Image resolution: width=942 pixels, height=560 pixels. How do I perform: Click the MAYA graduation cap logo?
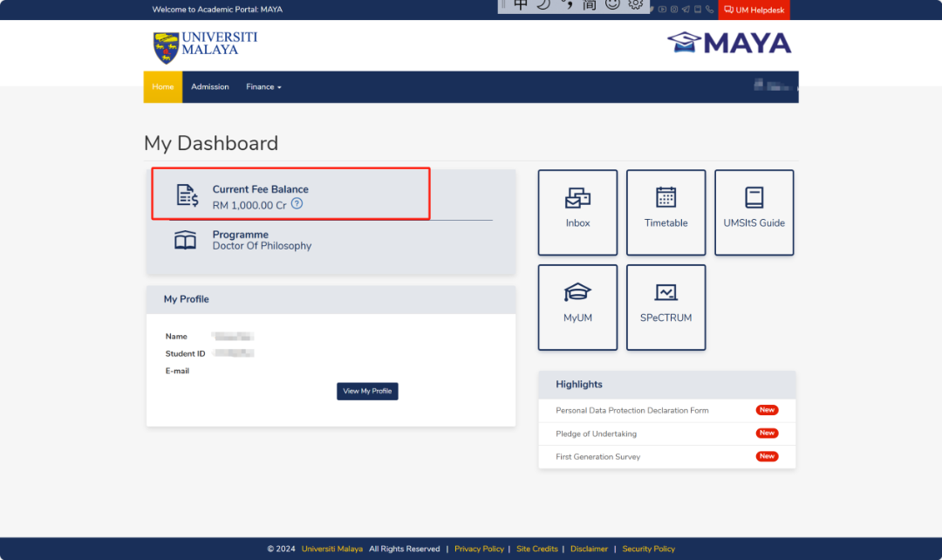pyautogui.click(x=728, y=43)
